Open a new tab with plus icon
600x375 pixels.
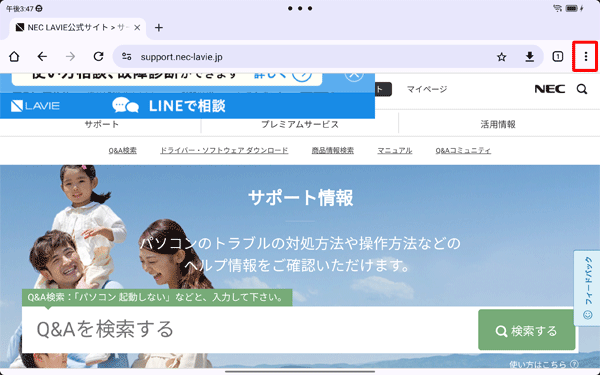pos(159,28)
